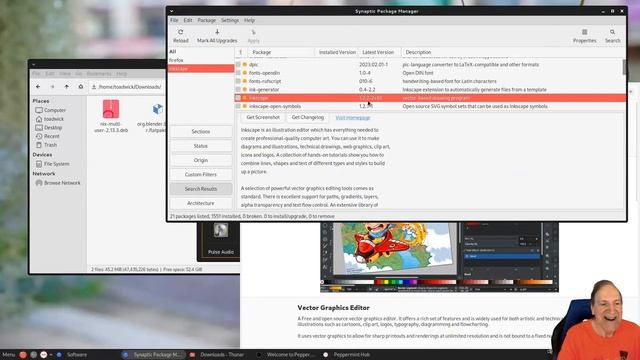Tick the checkbox for the dpic package
This screenshot has height=360, width=640.
click(238, 64)
